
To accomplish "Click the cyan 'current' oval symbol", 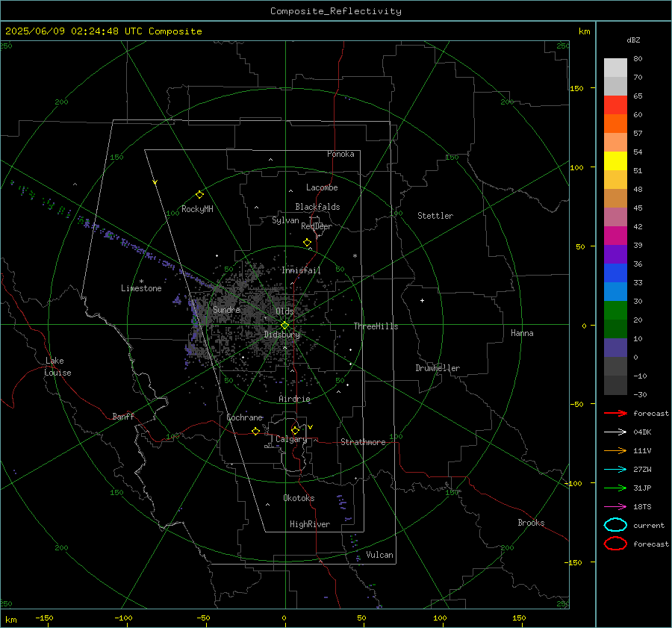I will click(x=615, y=525).
